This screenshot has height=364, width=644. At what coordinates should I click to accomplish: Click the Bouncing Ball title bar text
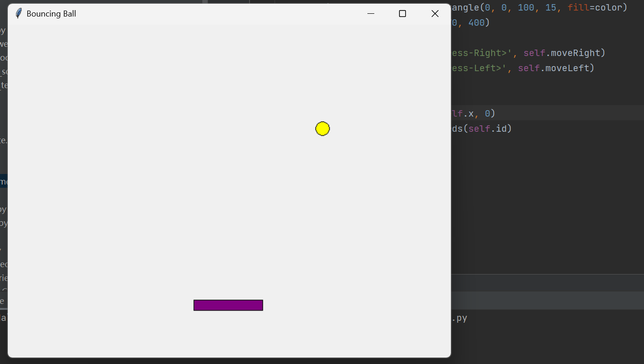(x=50, y=13)
